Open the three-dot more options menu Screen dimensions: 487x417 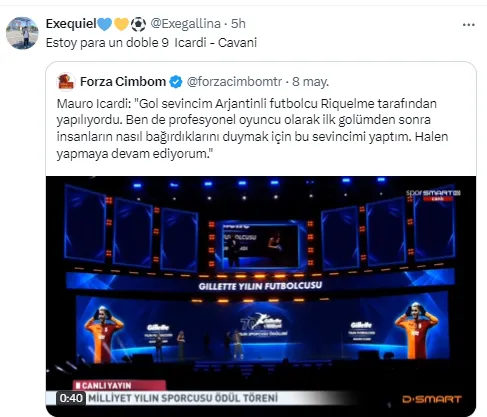click(x=469, y=25)
